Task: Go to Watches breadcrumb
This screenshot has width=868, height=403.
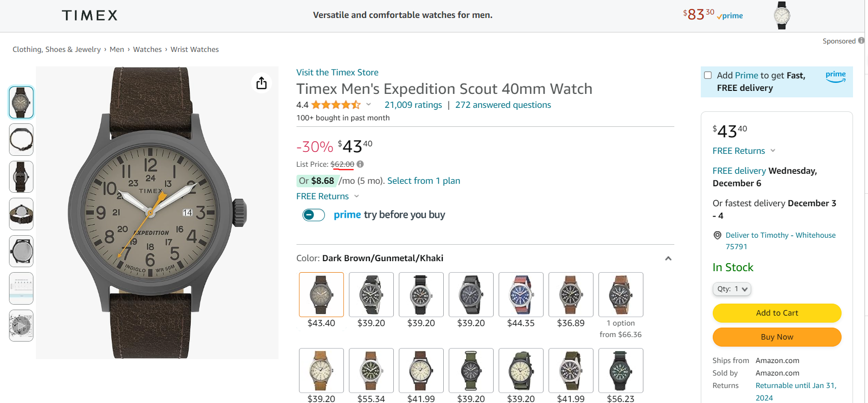Action: pyautogui.click(x=147, y=49)
